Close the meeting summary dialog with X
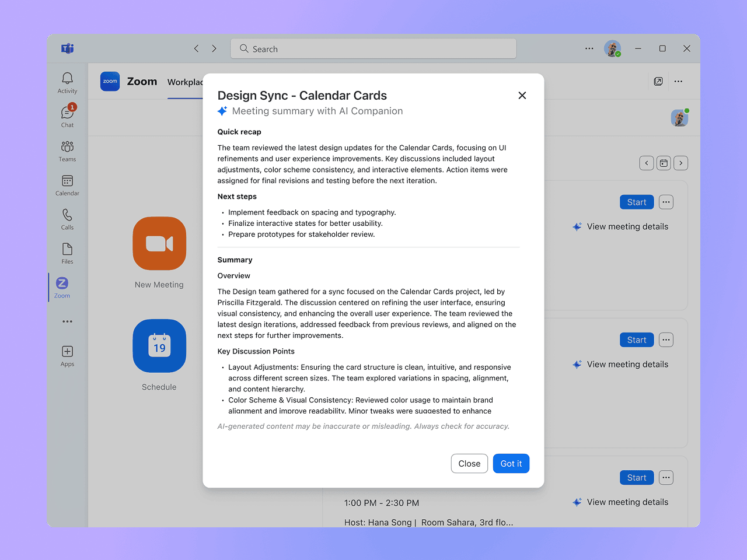 click(x=522, y=96)
